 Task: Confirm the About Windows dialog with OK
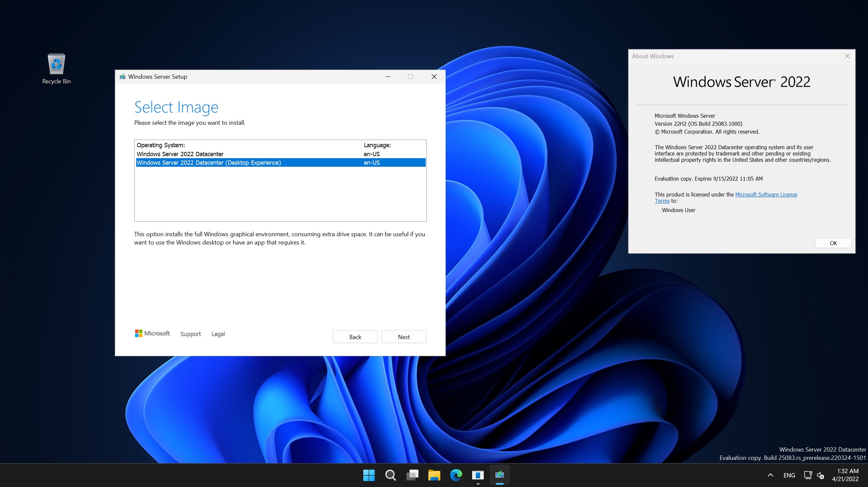click(x=833, y=243)
